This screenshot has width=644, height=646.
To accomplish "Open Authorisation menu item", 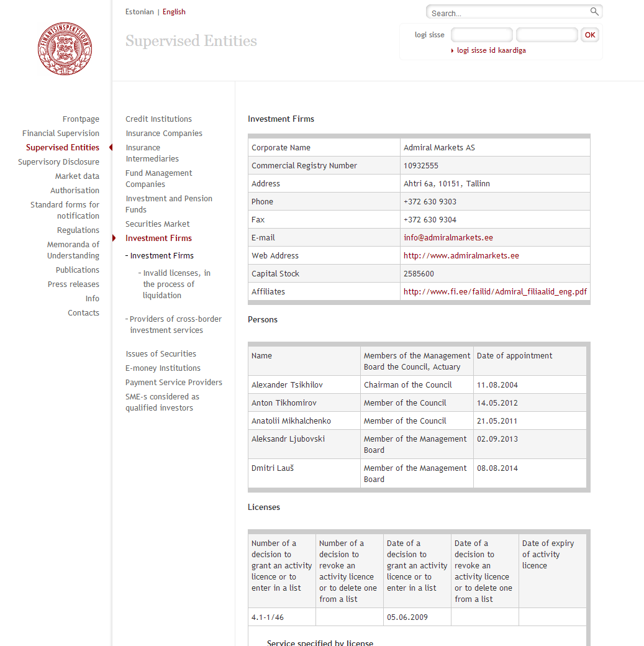I will tap(75, 190).
